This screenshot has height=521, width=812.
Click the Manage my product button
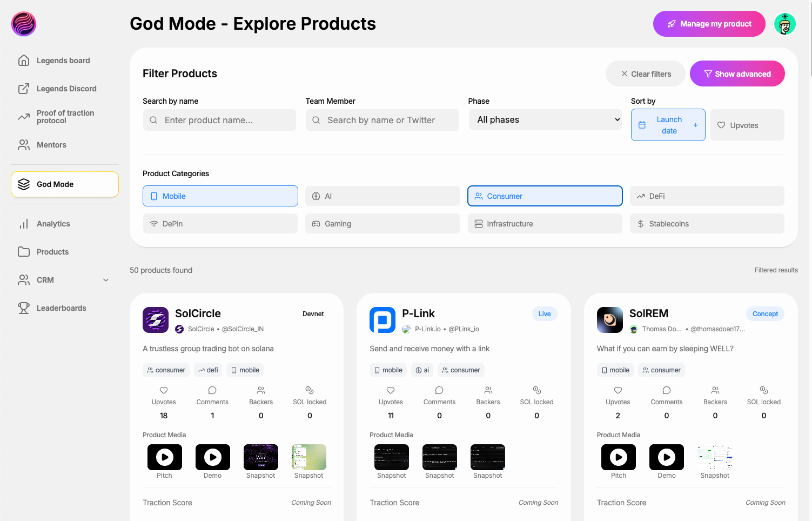click(x=709, y=24)
